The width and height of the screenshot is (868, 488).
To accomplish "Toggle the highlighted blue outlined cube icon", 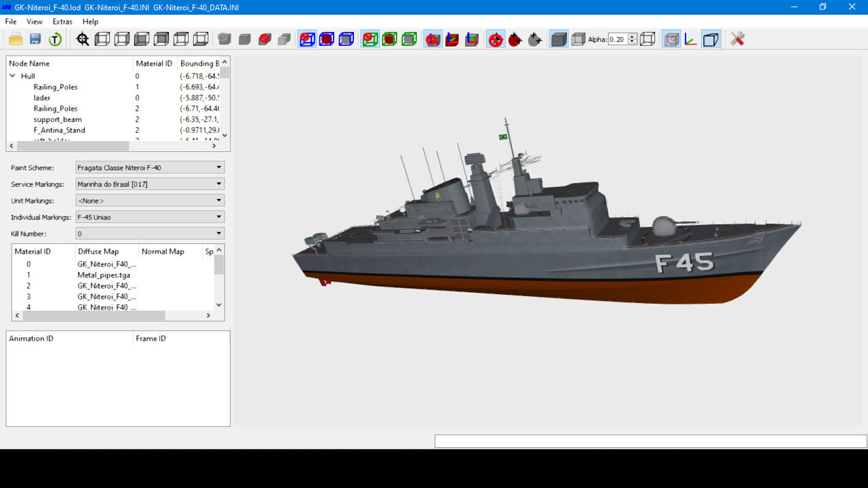I will [711, 39].
